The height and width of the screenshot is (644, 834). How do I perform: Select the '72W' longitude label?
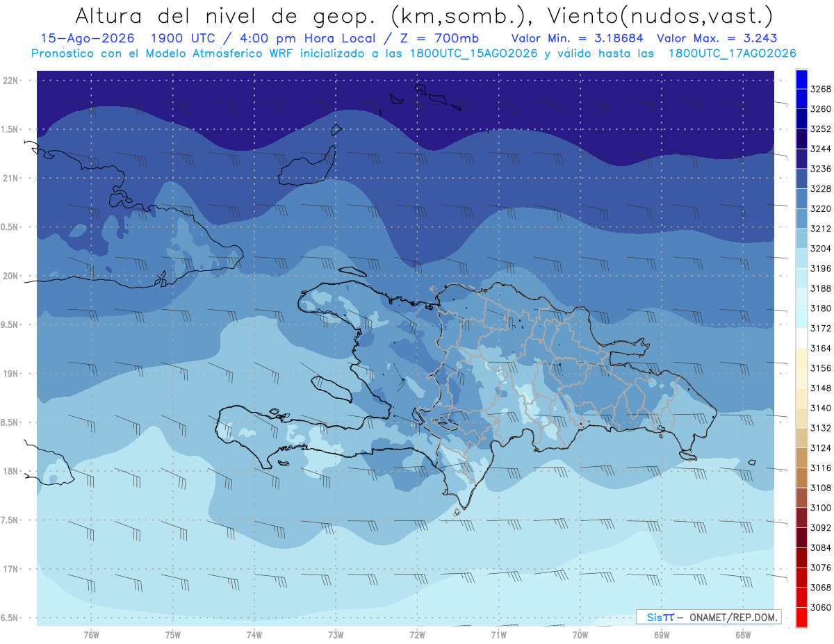[x=417, y=634]
